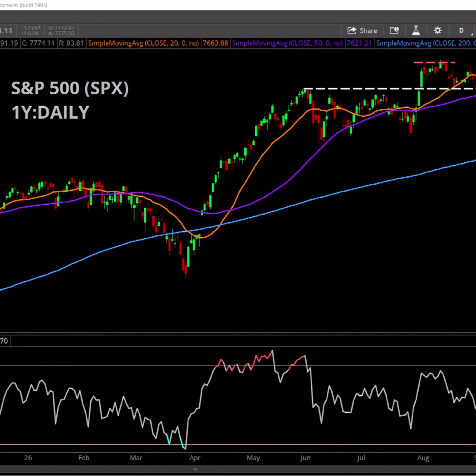Click the 7621.21 moving average value
The image size is (476, 476).
(x=359, y=43)
